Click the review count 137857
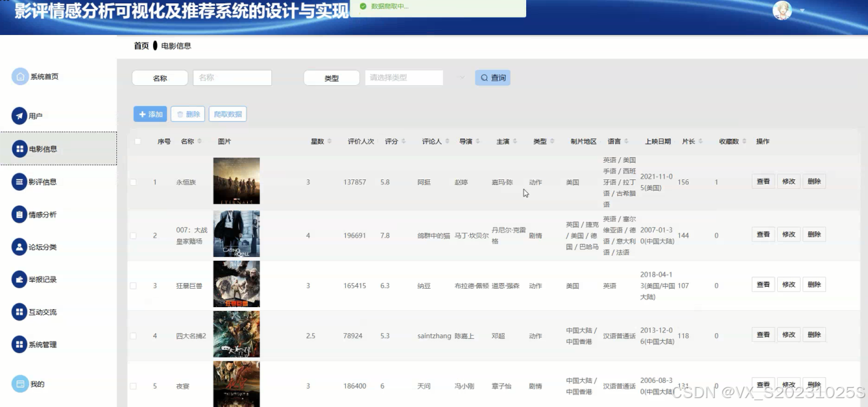868x407 pixels. 355,182
